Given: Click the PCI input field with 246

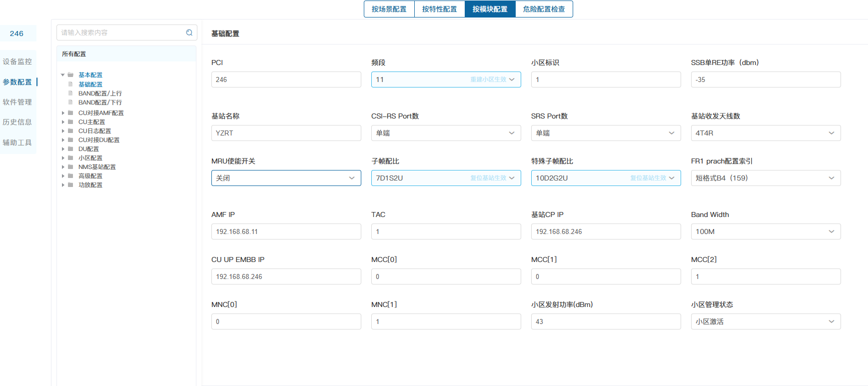Looking at the screenshot, I should pyautogui.click(x=286, y=79).
